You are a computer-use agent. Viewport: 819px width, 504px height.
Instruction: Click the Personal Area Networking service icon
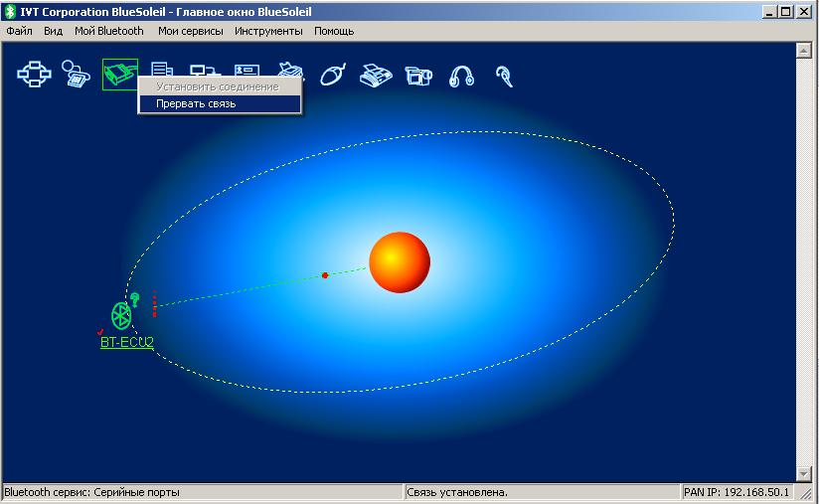34,75
